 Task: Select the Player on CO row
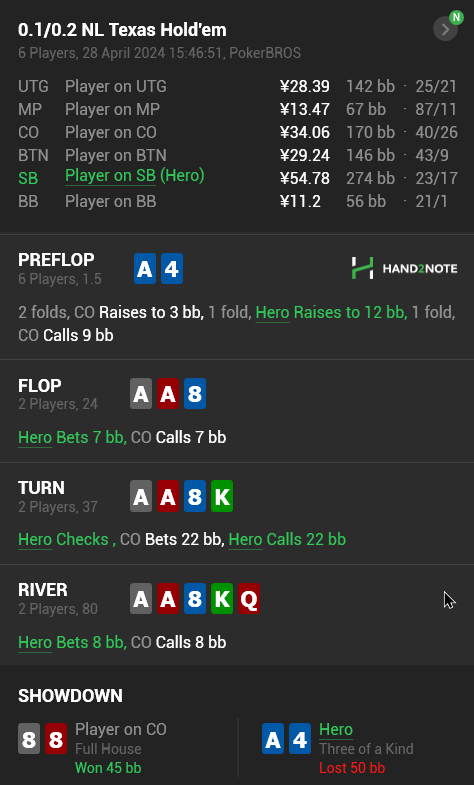(x=237, y=132)
